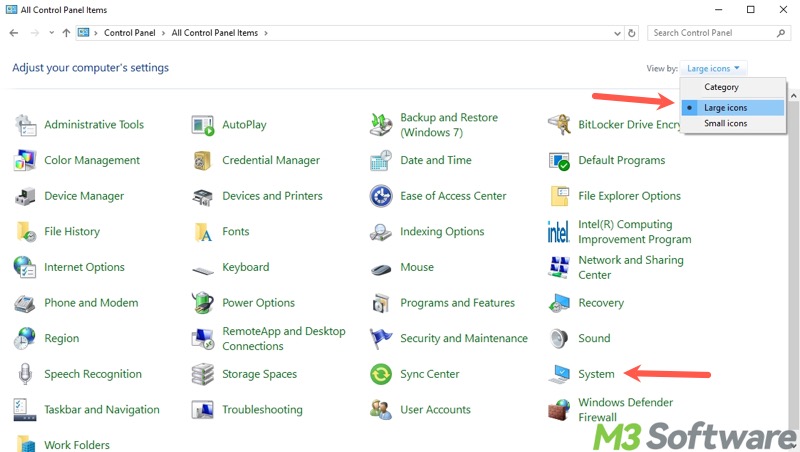Go back with the Back arrow

pos(14,33)
